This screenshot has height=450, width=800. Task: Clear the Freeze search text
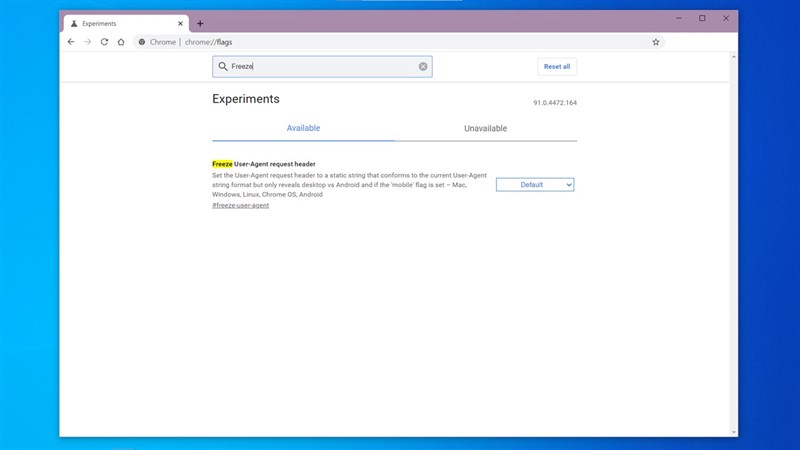pos(423,66)
